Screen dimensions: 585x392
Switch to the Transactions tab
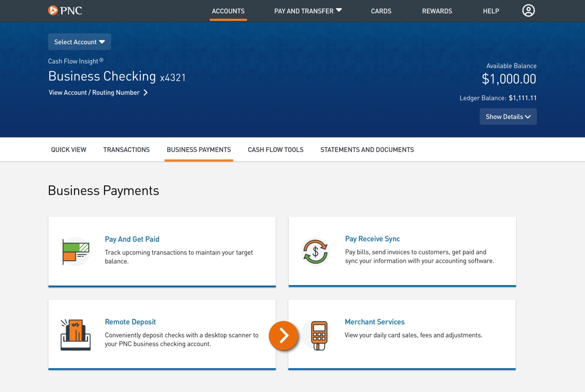[x=126, y=149]
